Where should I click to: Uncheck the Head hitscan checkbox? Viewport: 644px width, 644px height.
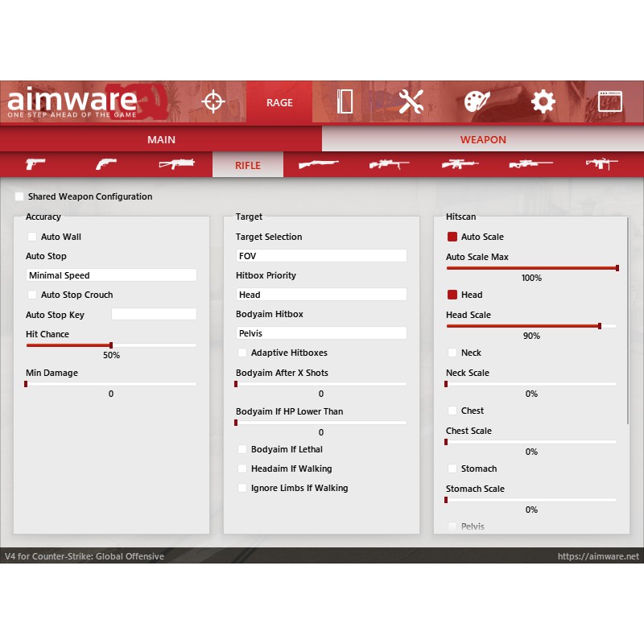pyautogui.click(x=452, y=295)
